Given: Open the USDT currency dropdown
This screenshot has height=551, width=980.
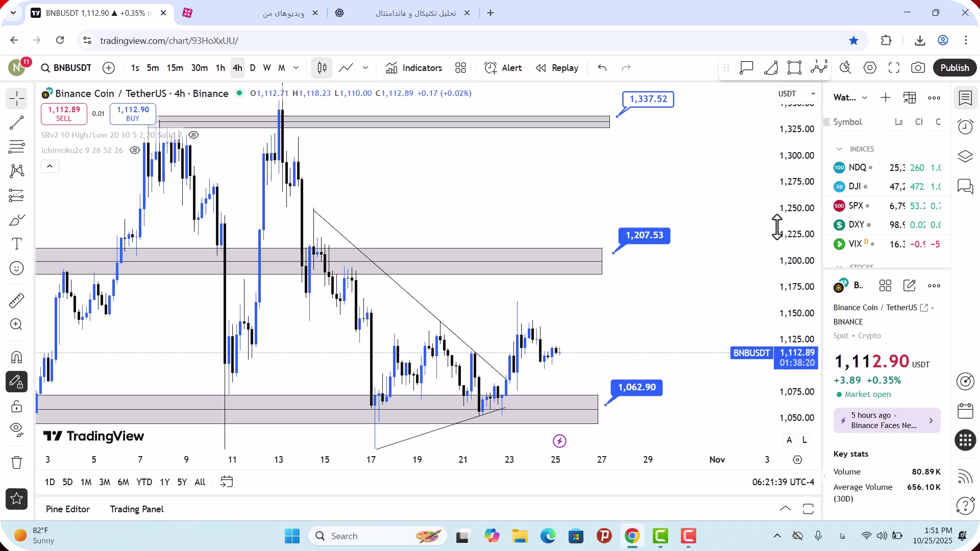Looking at the screenshot, I should coord(796,94).
